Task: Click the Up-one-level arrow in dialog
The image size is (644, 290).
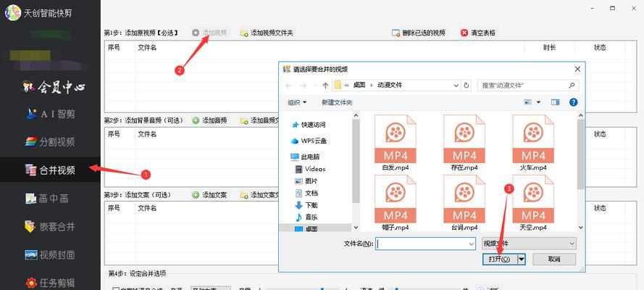Action: pos(325,86)
